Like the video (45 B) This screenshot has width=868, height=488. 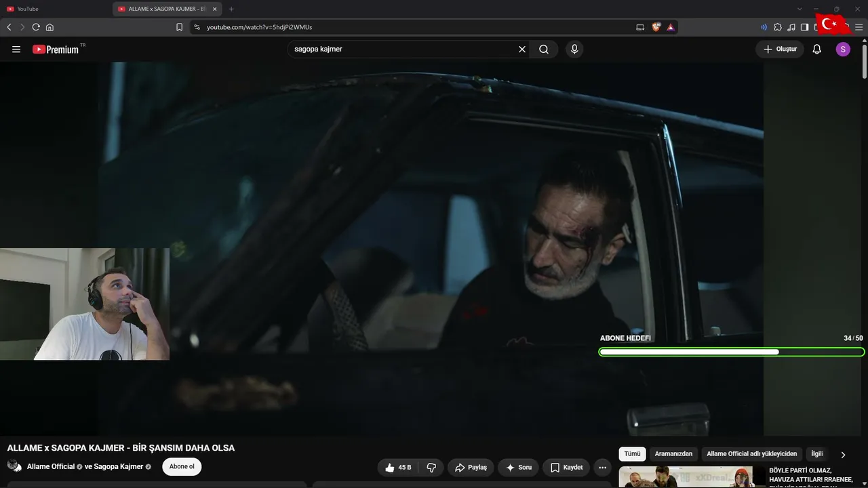tap(398, 468)
